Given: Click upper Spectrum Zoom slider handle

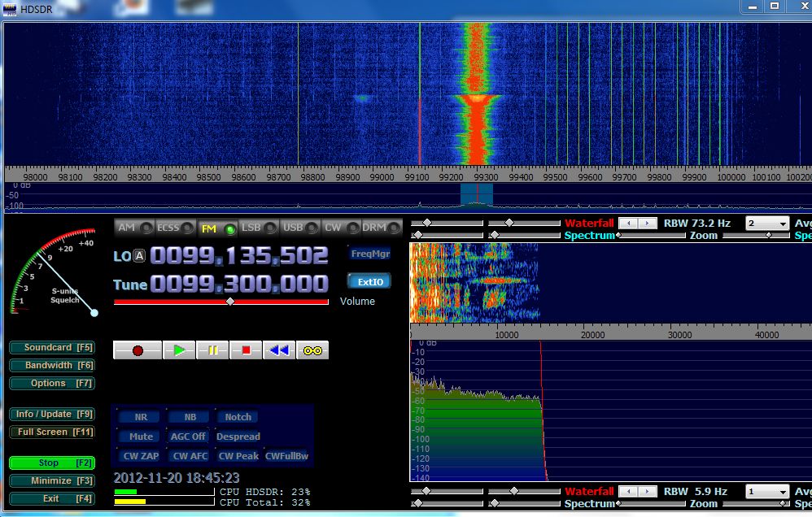Looking at the screenshot, I should (x=769, y=236).
